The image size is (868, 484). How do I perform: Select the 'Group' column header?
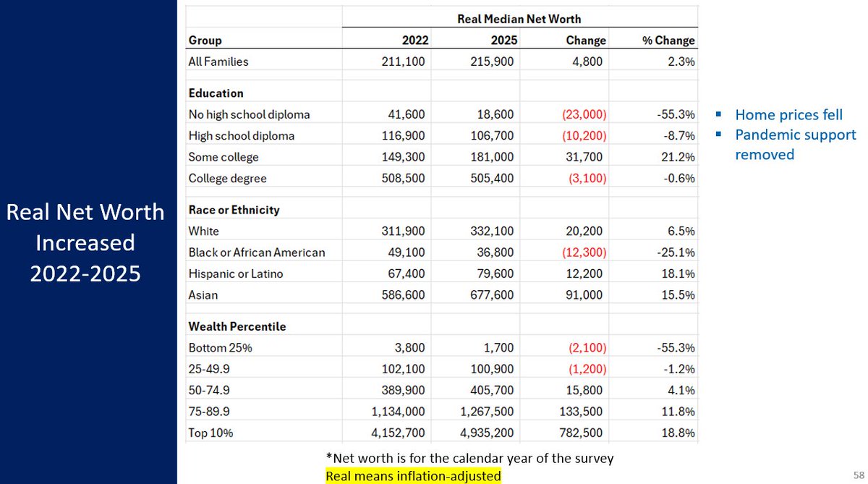pos(205,41)
